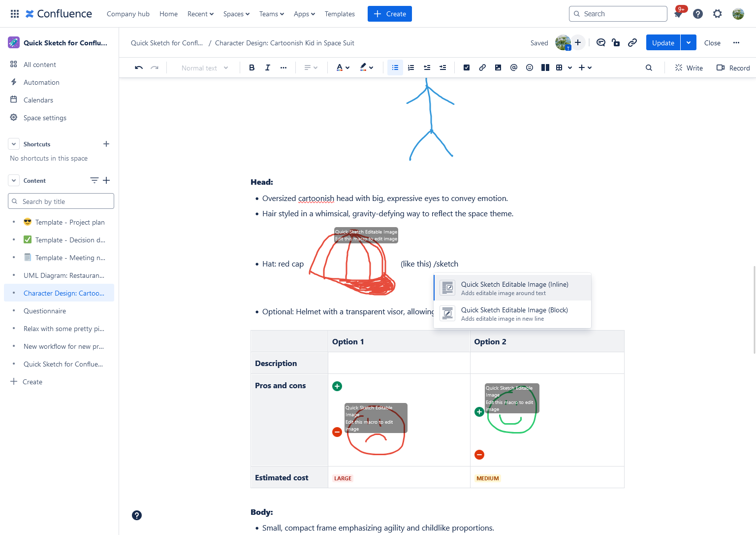
Task: Open Templates from the top navigation
Action: tap(340, 14)
